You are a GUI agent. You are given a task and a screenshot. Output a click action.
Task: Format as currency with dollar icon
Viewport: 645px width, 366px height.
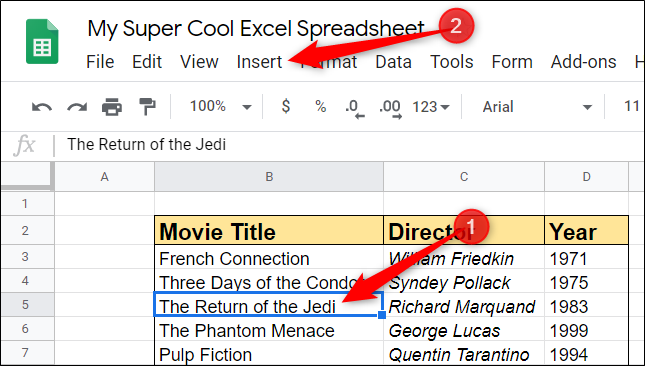click(x=286, y=107)
